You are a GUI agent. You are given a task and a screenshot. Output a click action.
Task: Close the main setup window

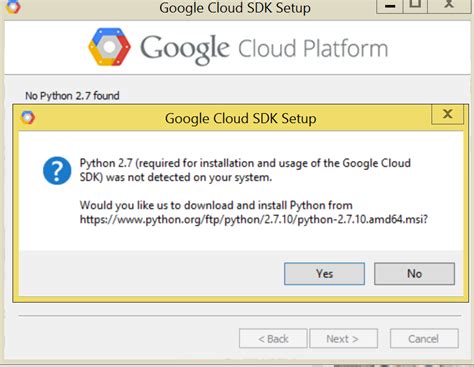pyautogui.click(x=449, y=6)
